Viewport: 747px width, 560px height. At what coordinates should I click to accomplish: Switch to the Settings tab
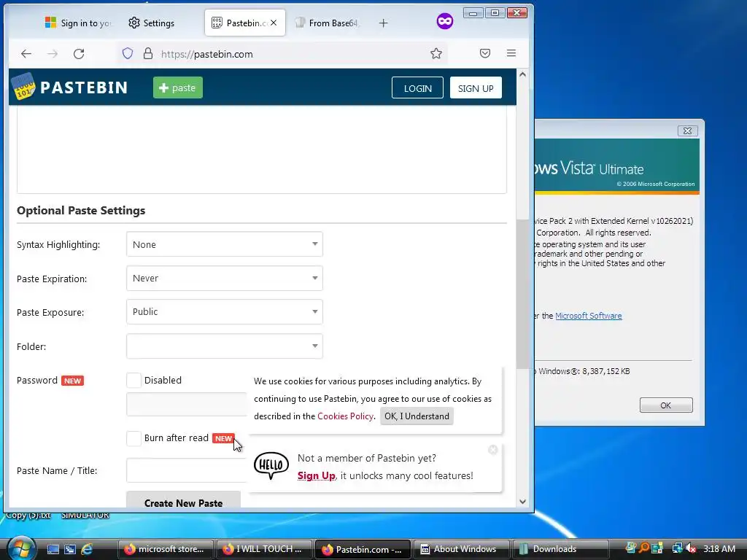[x=152, y=23]
